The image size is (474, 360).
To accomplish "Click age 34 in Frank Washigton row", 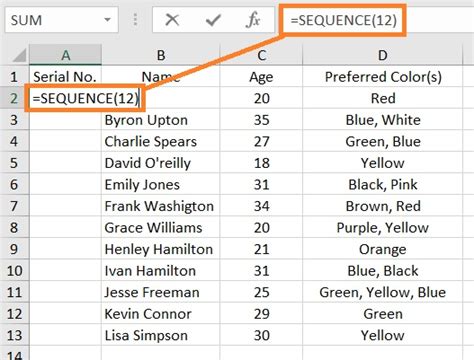I will [x=261, y=206].
